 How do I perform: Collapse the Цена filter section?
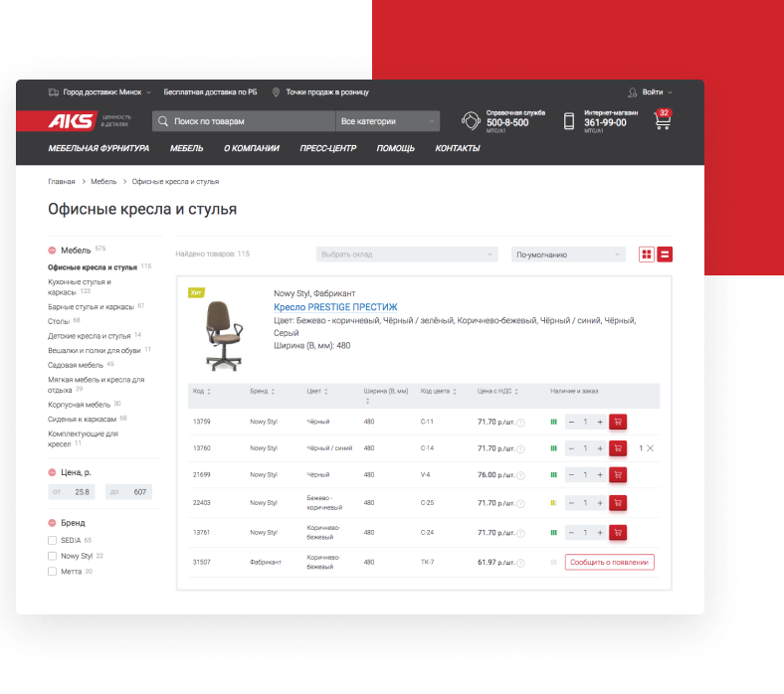52,472
